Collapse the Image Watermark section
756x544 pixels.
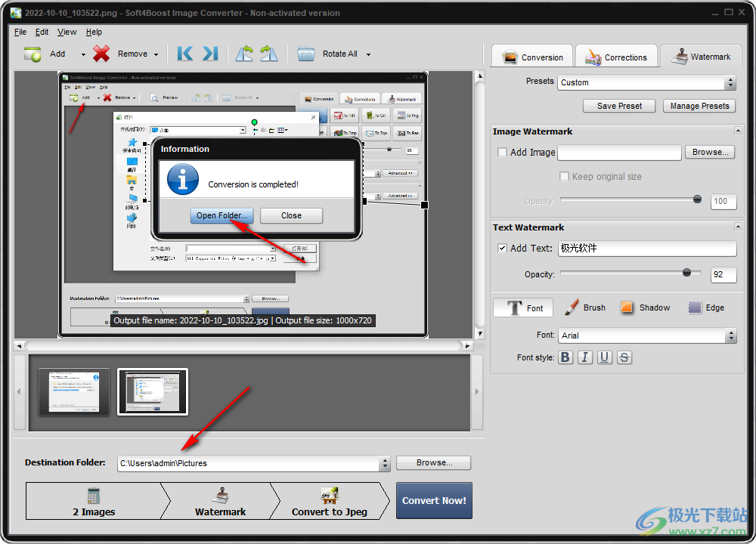738,131
